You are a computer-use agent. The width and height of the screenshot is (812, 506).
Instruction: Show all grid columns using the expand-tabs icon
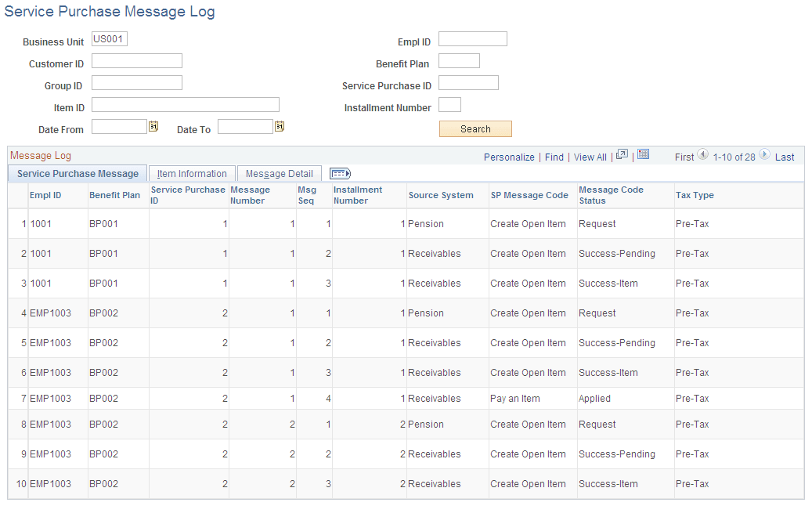pos(340,173)
